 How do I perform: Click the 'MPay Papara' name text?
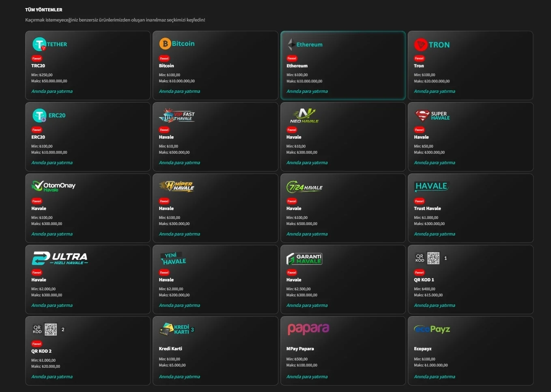coord(300,349)
